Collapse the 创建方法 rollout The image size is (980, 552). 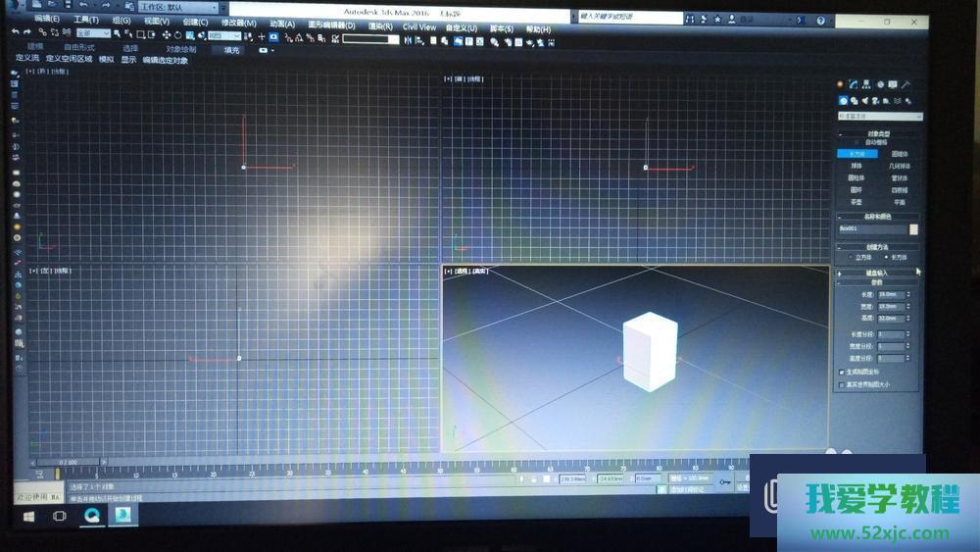tap(878, 247)
